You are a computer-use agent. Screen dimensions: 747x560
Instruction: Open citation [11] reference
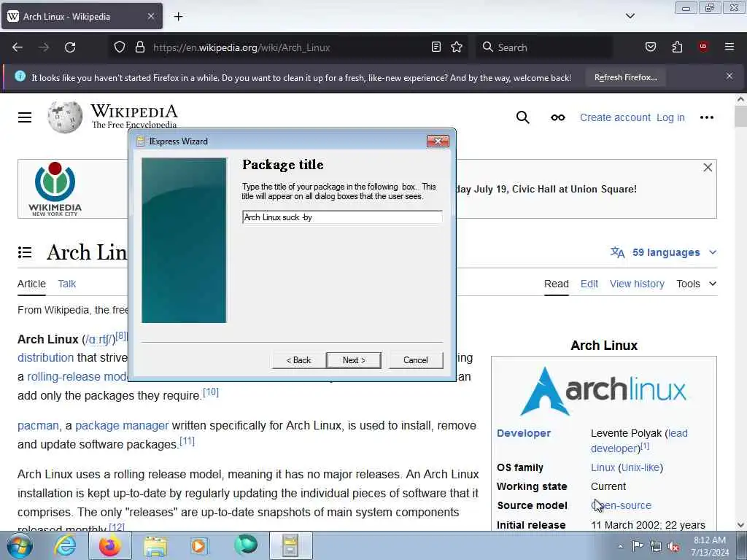point(187,441)
